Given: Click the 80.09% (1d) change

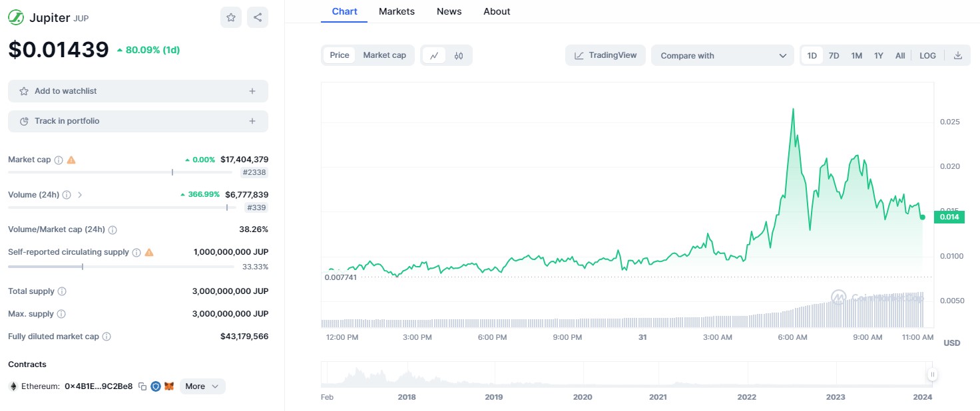Looking at the screenshot, I should 148,50.
